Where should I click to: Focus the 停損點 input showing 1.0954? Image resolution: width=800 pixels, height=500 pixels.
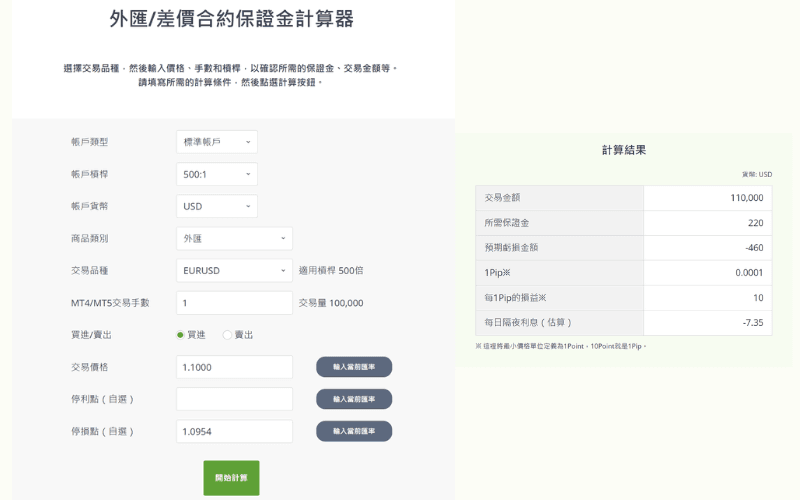234,431
